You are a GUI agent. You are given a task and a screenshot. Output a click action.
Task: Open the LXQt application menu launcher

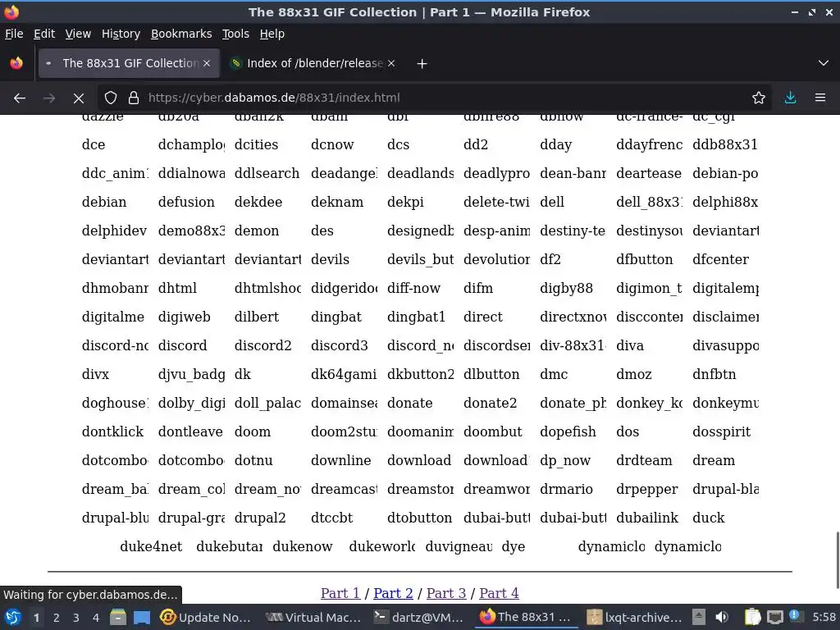coord(12,617)
